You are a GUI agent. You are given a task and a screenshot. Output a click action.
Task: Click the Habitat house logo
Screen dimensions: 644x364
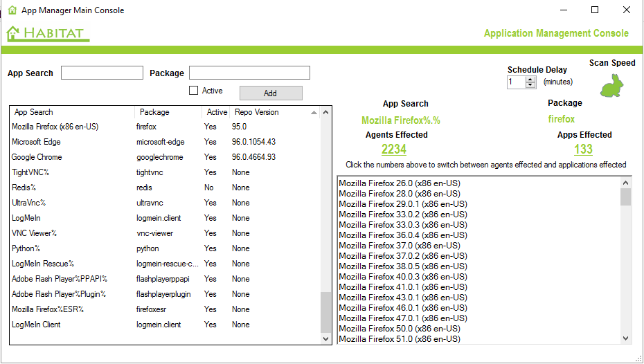point(45,33)
